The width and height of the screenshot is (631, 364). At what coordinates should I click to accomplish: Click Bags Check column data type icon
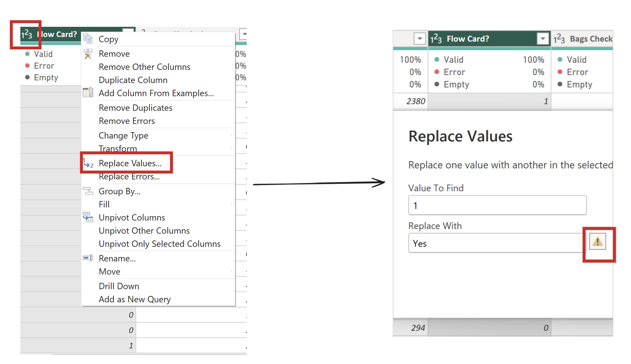click(x=559, y=39)
